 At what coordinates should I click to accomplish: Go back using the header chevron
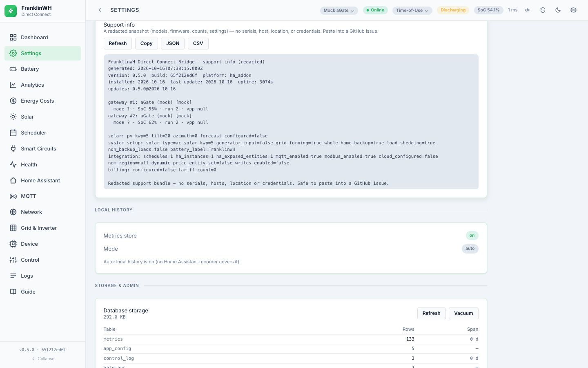coord(100,10)
